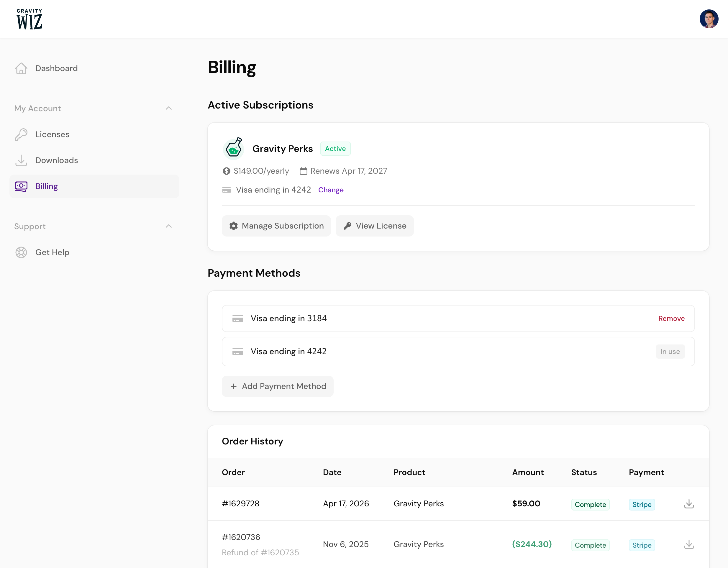Open Manage Subscription
Viewport: 728px width, 568px height.
pos(276,226)
